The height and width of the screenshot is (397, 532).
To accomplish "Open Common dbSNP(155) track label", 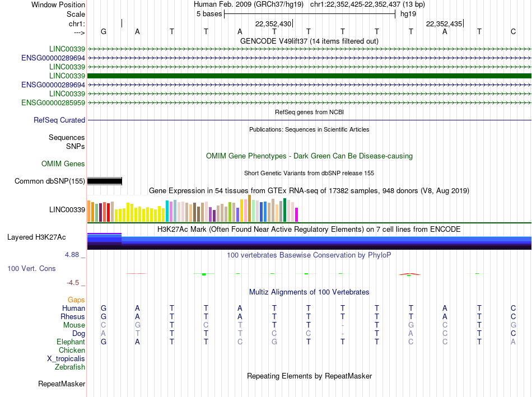I will pos(50,181).
